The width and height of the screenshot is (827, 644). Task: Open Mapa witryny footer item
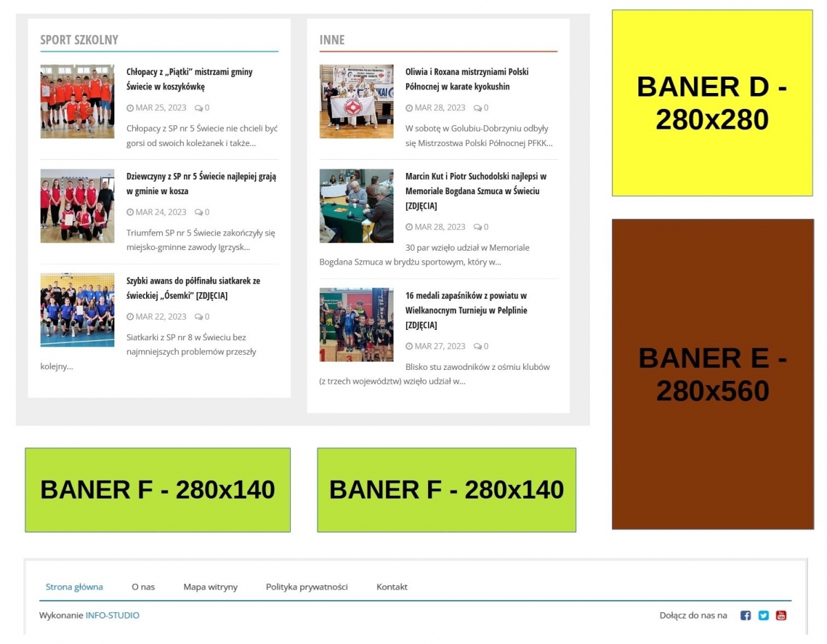(210, 587)
